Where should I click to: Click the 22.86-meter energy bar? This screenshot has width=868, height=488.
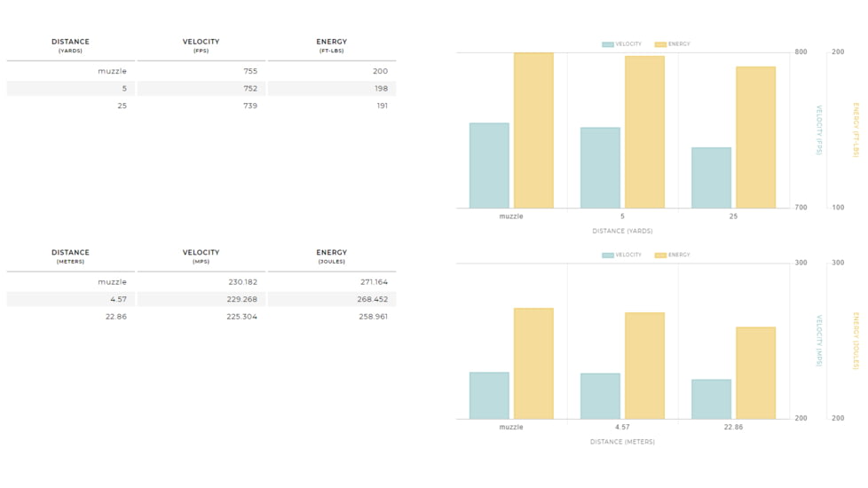coord(755,373)
